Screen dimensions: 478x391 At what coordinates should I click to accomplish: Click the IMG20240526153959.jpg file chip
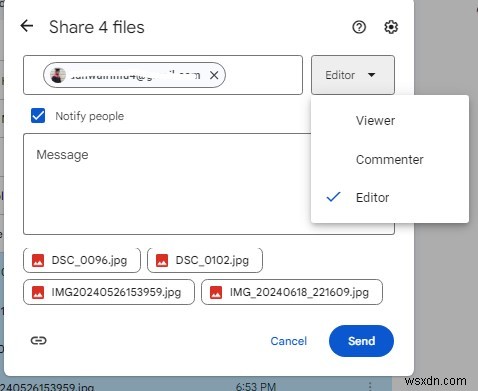tap(109, 292)
